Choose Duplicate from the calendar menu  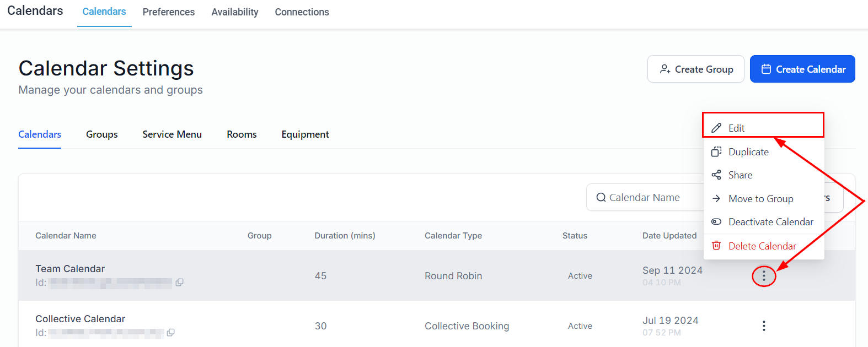pyautogui.click(x=748, y=152)
